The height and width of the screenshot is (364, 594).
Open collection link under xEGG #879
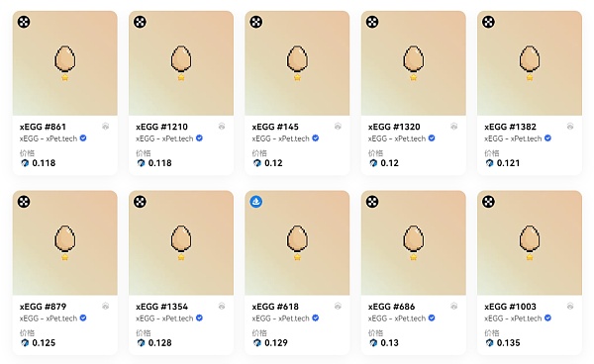49,318
